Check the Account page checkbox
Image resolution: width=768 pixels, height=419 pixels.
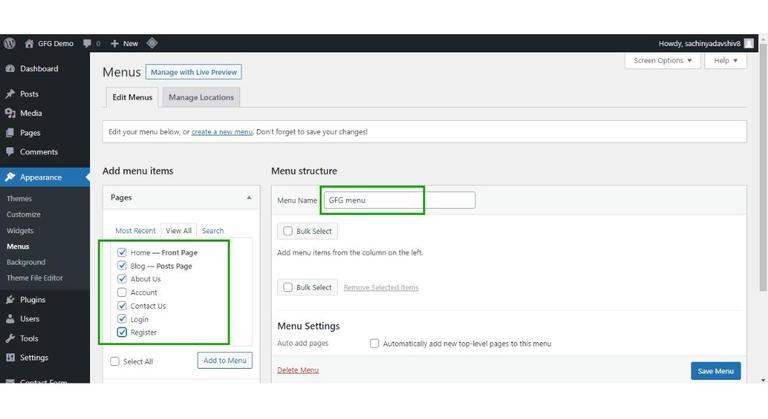122,292
